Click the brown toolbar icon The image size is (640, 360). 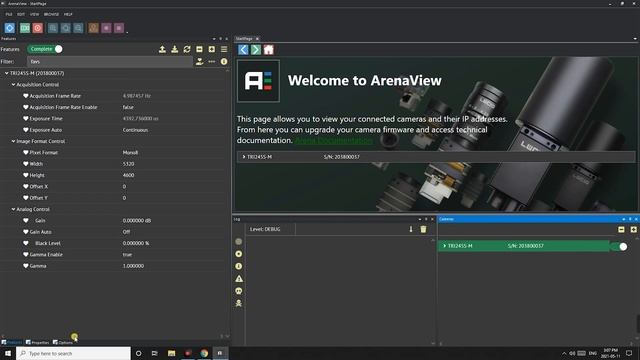coord(93,28)
